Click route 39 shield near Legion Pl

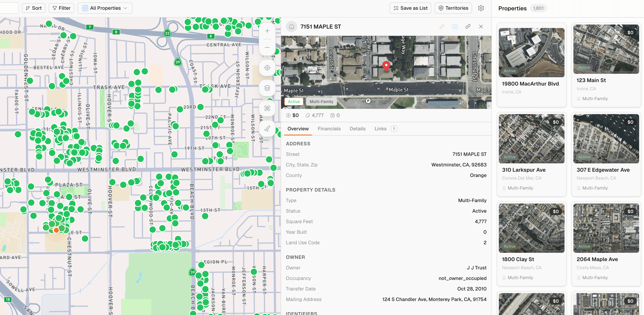[x=192, y=272]
